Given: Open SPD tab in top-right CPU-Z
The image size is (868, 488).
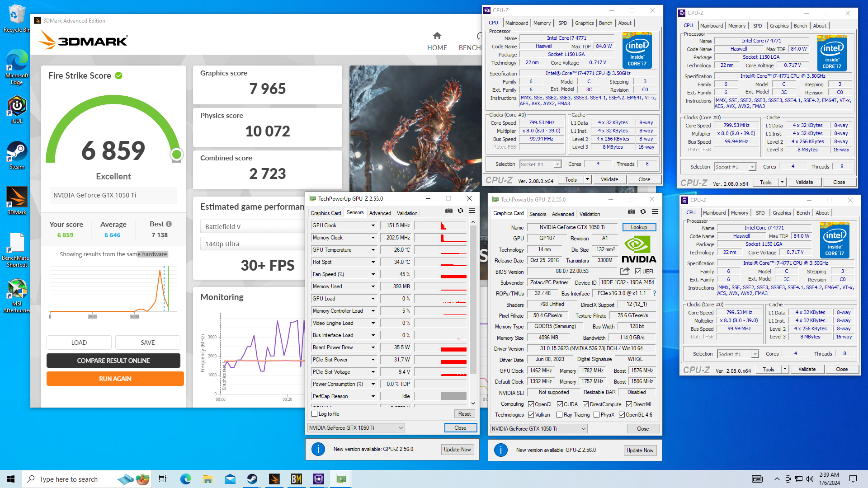Looking at the screenshot, I should coord(757,26).
